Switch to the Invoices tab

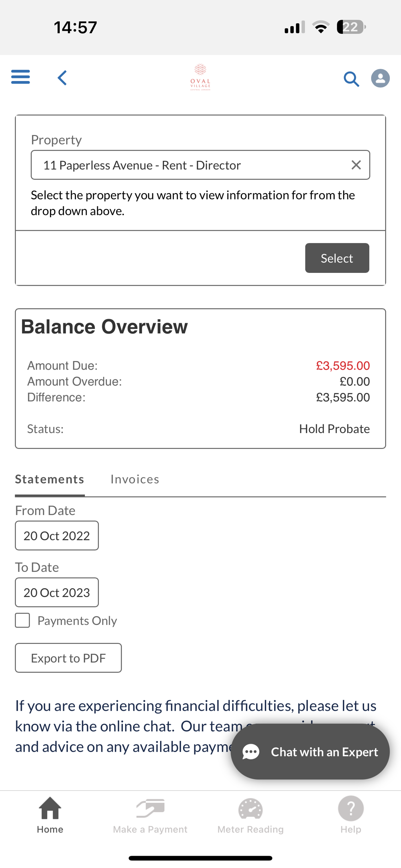click(x=135, y=479)
